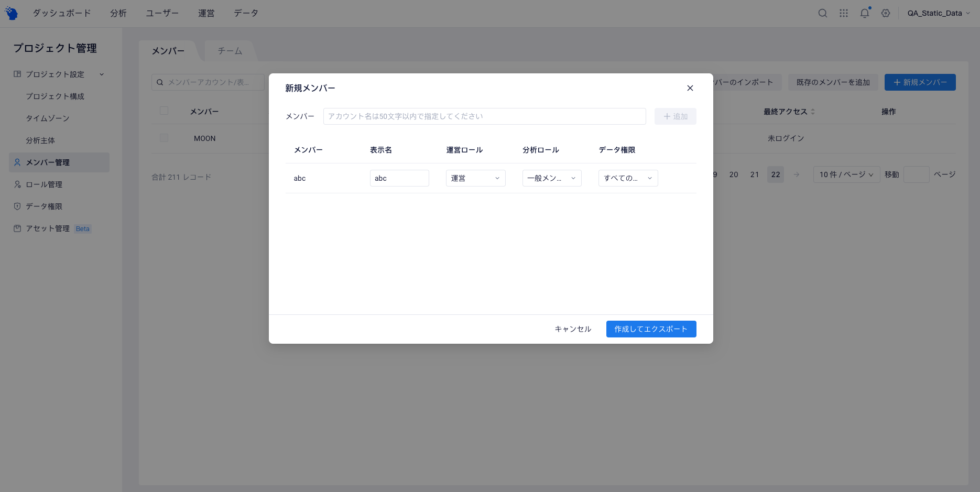Click 作成してエクスポート button
This screenshot has height=492, width=980.
(x=651, y=329)
